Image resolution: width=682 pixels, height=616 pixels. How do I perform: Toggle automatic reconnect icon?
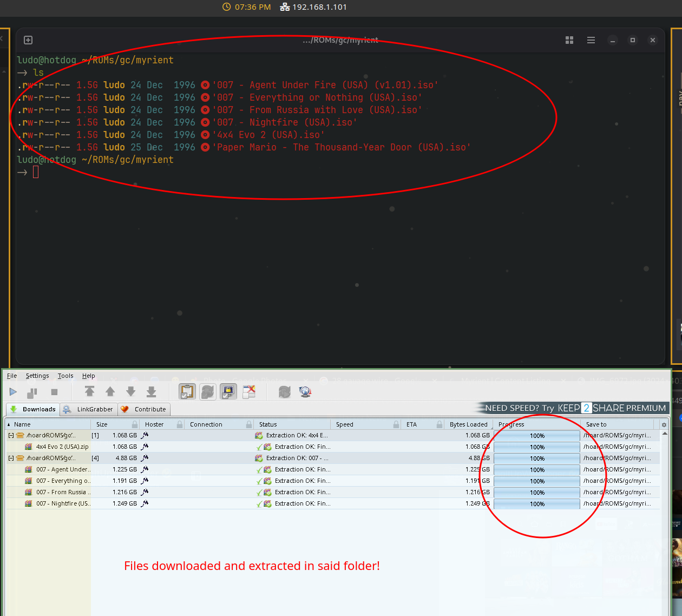coord(208,391)
